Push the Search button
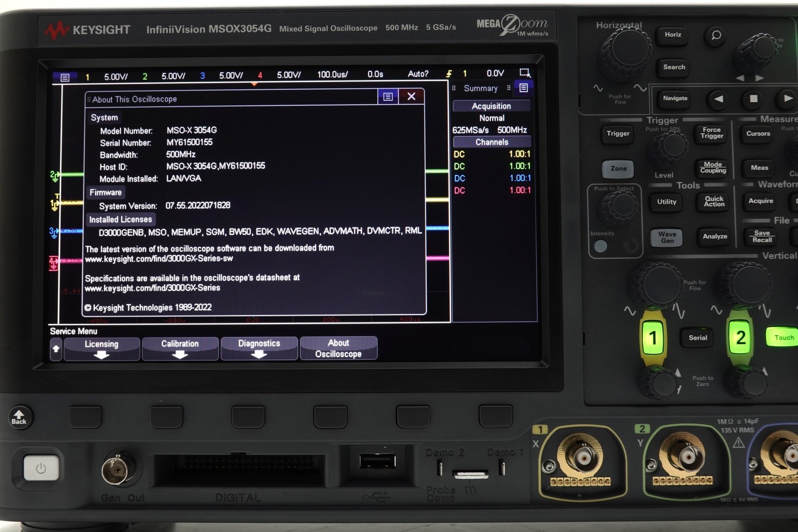The image size is (798, 532). click(674, 67)
